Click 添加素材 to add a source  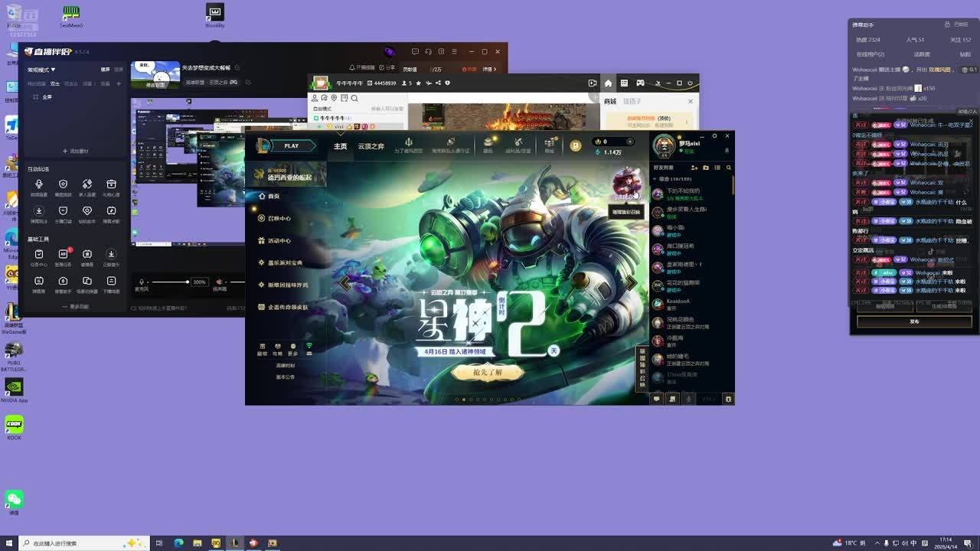(75, 151)
